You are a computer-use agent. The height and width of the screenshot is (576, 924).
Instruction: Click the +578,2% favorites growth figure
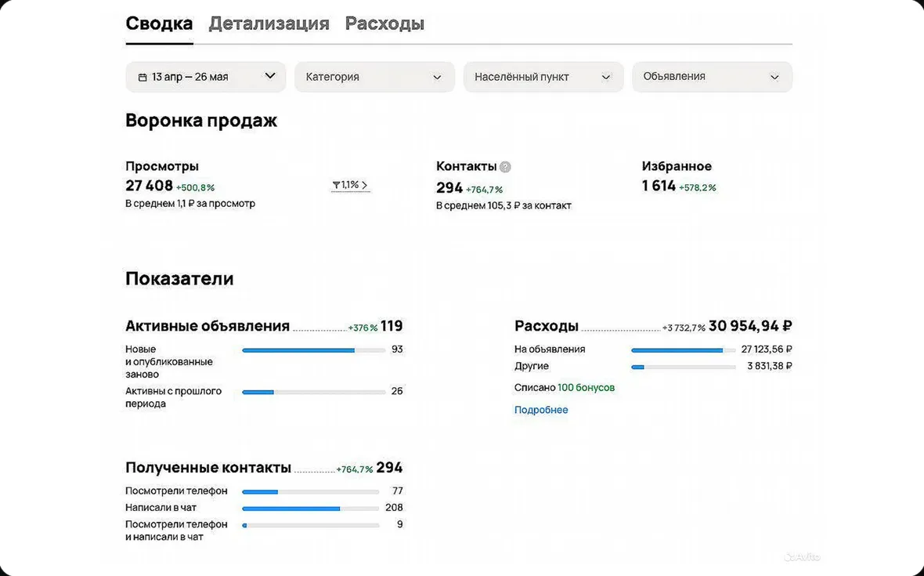click(x=697, y=187)
